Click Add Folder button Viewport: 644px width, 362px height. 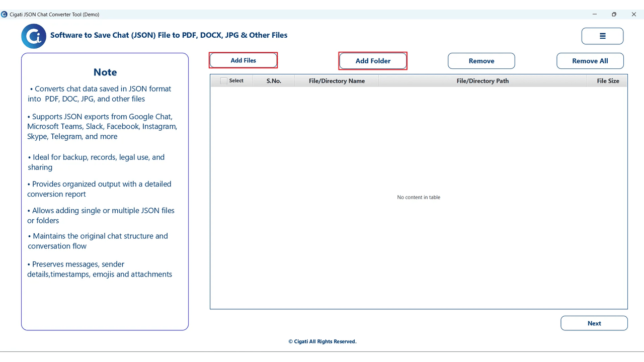(x=373, y=61)
